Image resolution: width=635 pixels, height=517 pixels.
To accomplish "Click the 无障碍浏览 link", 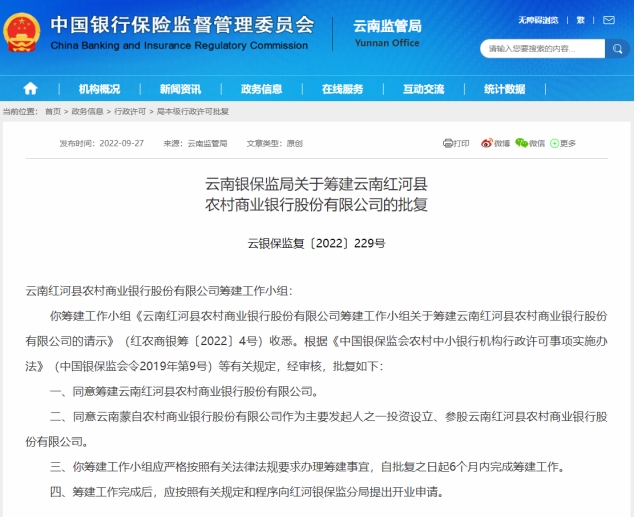I will coord(538,20).
